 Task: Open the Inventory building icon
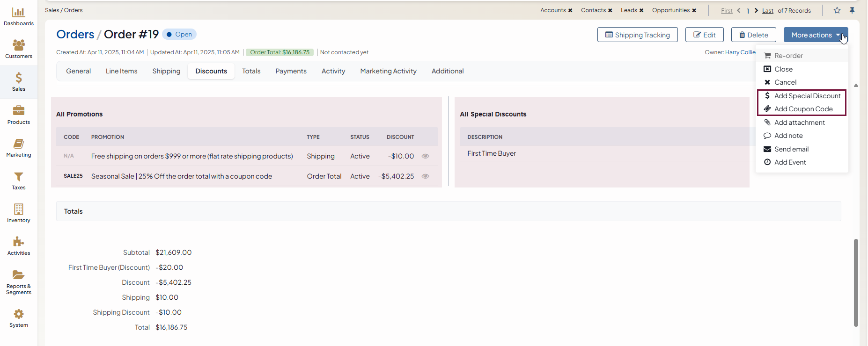[19, 209]
